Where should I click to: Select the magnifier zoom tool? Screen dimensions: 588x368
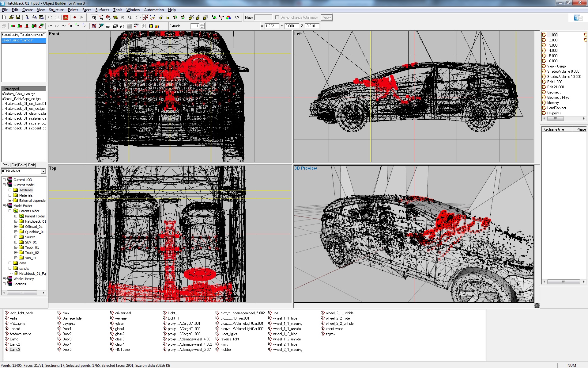[x=130, y=17]
